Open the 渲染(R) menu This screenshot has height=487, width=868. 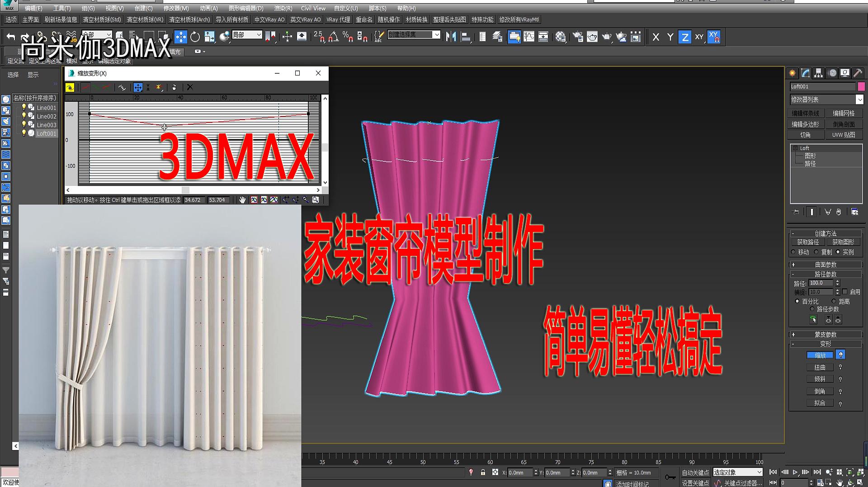(283, 8)
